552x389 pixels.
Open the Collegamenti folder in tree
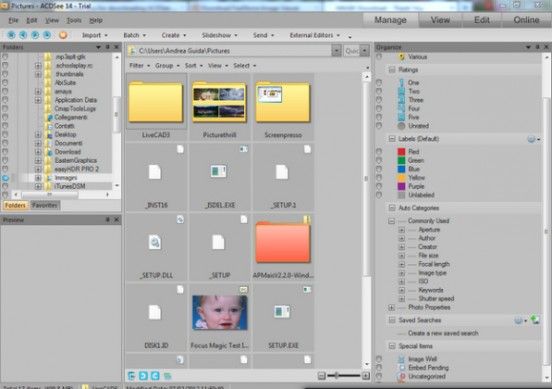(70, 117)
